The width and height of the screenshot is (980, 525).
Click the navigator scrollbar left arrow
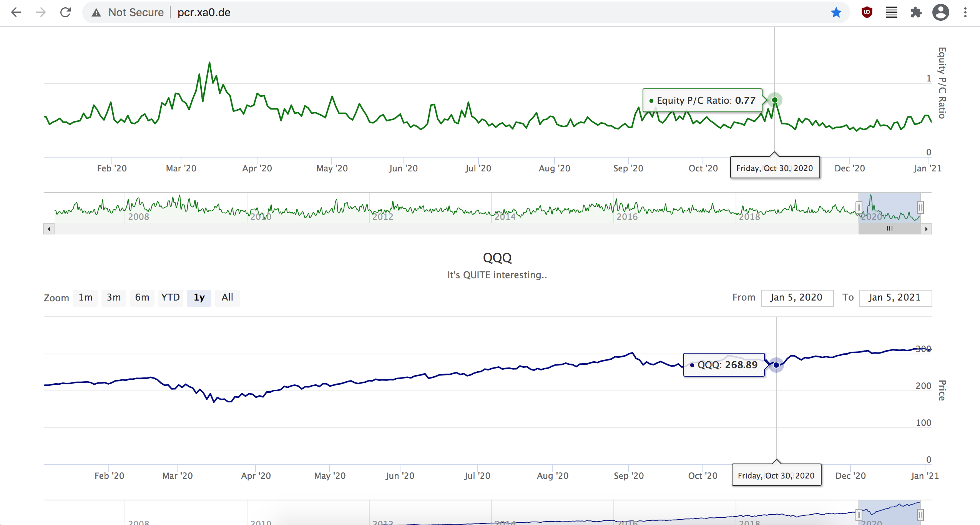tap(49, 229)
